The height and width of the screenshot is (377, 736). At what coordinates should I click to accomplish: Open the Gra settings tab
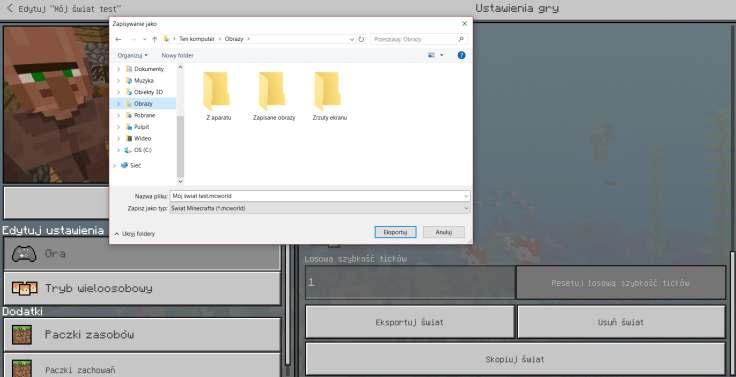click(142, 254)
